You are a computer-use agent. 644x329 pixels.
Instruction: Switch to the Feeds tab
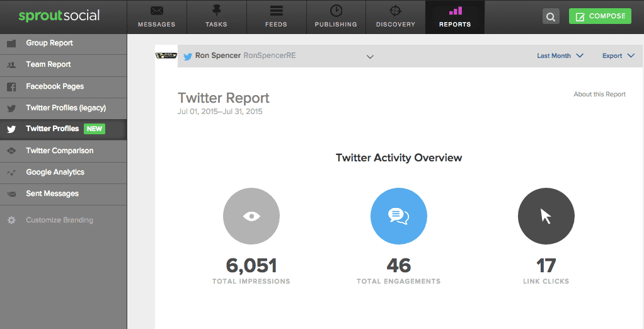tap(276, 17)
